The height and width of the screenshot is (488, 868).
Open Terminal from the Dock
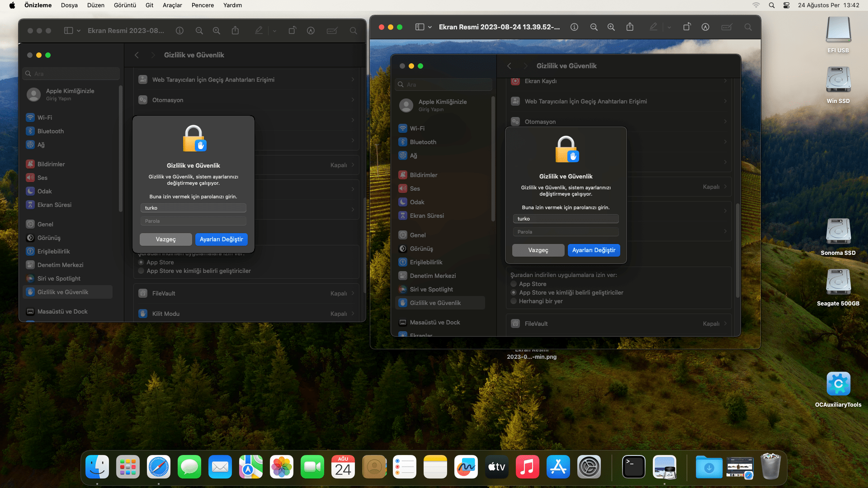(633, 467)
